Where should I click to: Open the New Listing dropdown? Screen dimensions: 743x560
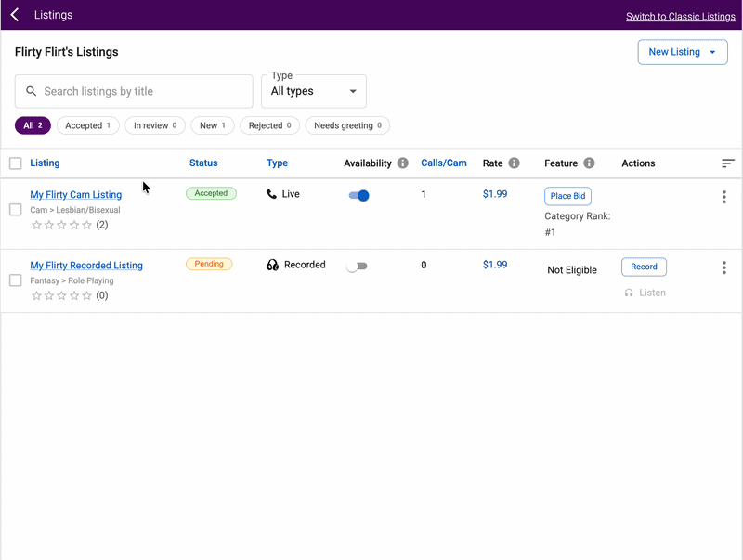tap(683, 52)
